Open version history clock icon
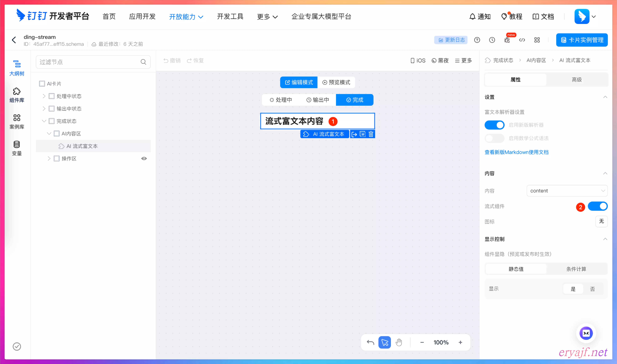617x364 pixels. 492,40
